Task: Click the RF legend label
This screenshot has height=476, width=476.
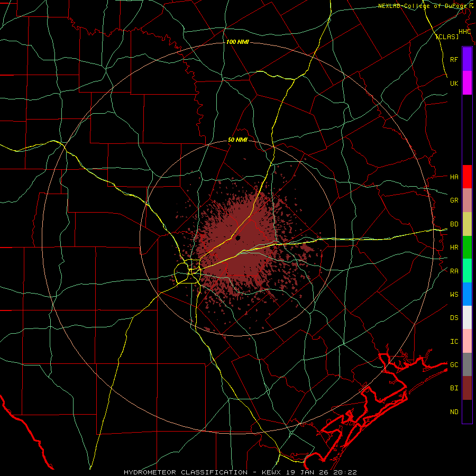Action: [454, 59]
